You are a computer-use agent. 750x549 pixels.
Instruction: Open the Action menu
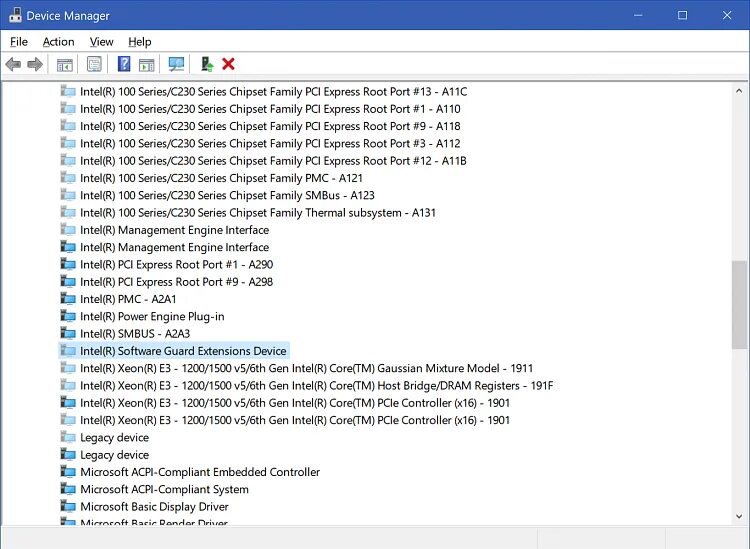(58, 42)
